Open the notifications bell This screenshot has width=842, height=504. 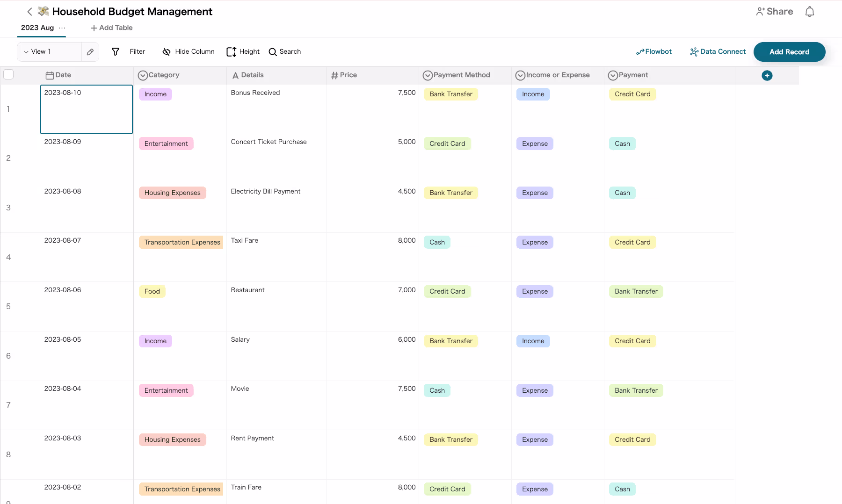(809, 12)
